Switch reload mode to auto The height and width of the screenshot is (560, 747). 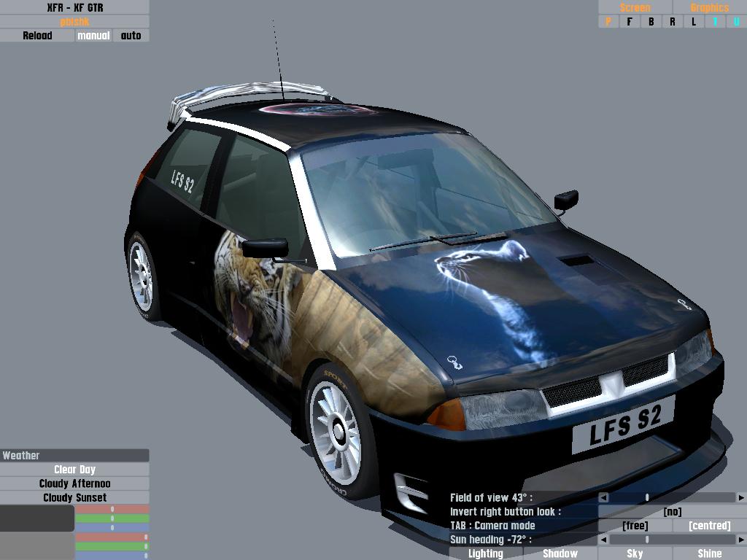pyautogui.click(x=131, y=35)
